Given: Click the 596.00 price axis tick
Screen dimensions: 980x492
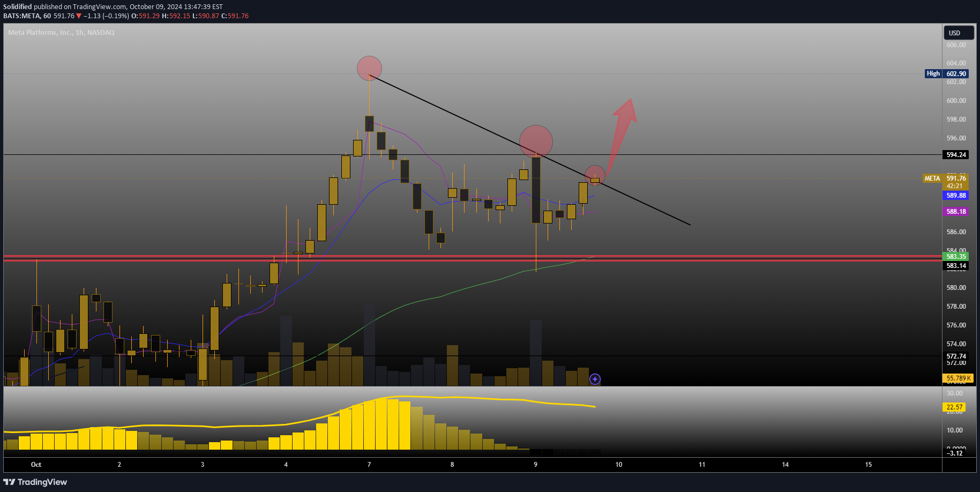Looking at the screenshot, I should [x=956, y=138].
